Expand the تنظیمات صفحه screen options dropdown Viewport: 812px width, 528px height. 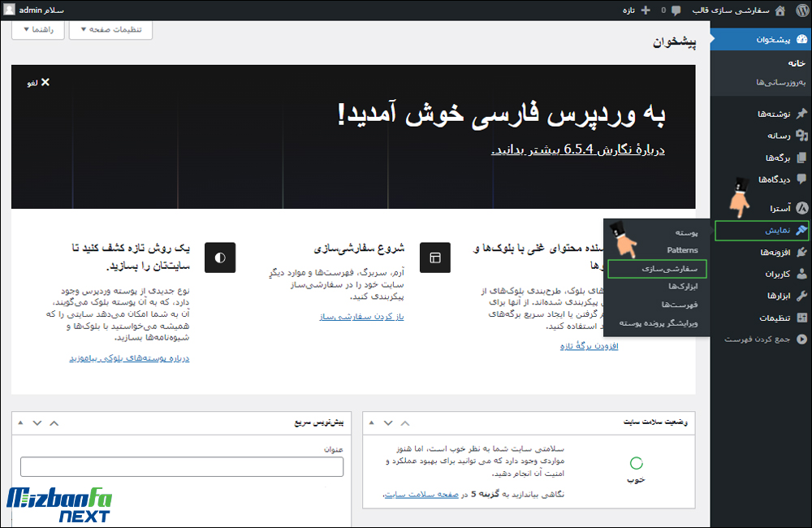pos(110,29)
